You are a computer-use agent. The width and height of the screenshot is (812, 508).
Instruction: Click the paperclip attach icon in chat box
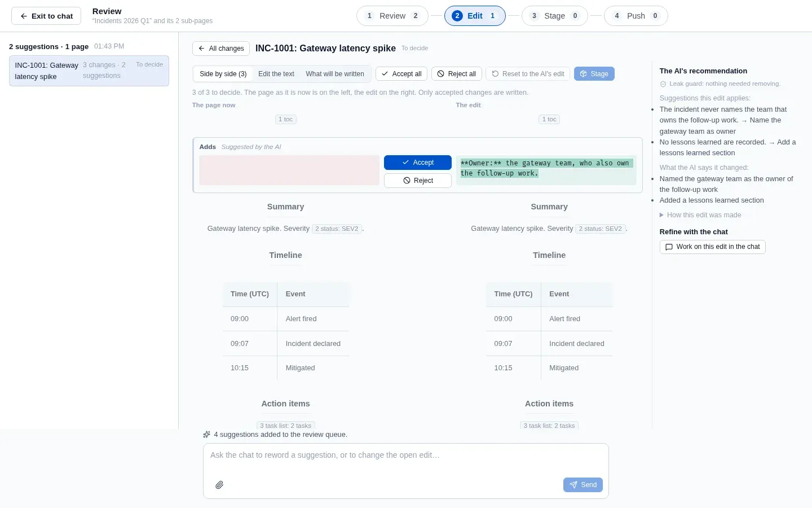219,485
